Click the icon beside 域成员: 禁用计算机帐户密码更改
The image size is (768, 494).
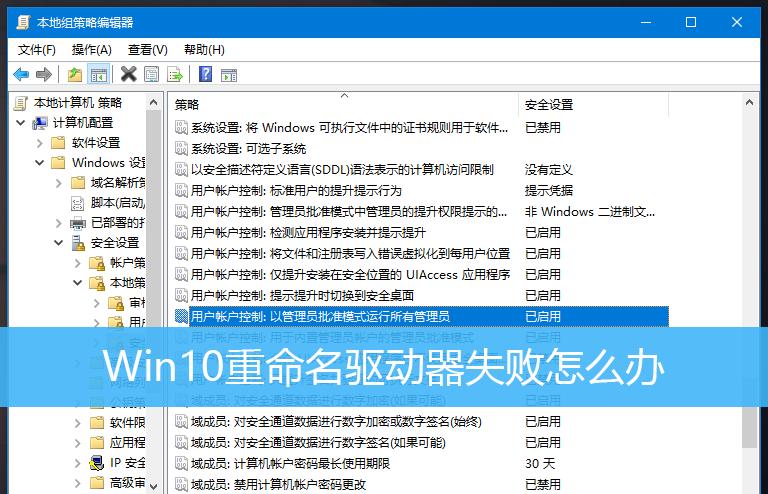pos(181,484)
